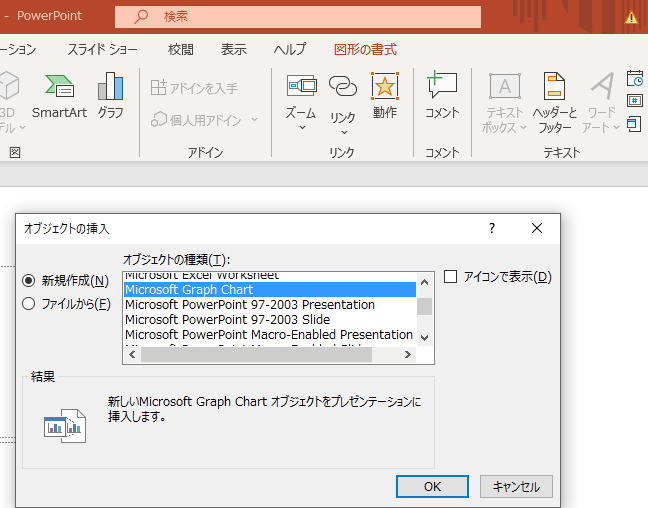This screenshot has height=508, width=648.
Task: Select the 新規作成 radio button
Action: [29, 281]
